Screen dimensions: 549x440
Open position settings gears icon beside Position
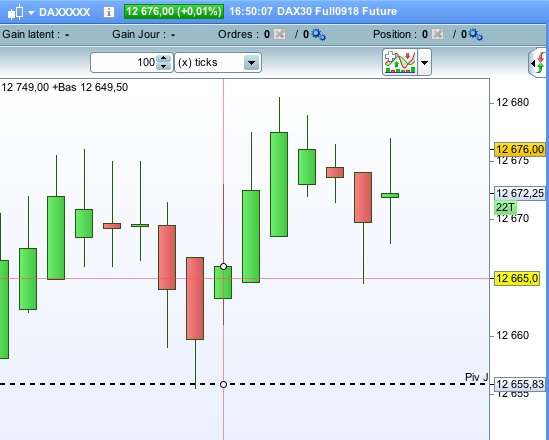475,34
